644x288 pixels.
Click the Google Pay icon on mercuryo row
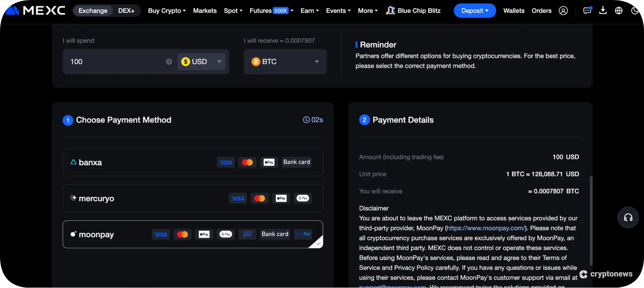pyautogui.click(x=303, y=199)
